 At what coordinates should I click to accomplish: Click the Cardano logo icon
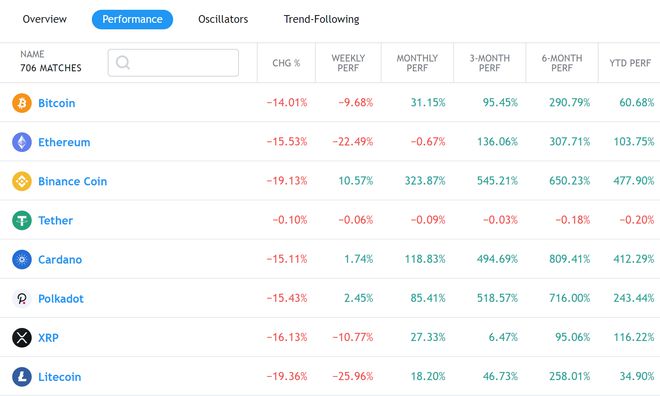point(22,260)
